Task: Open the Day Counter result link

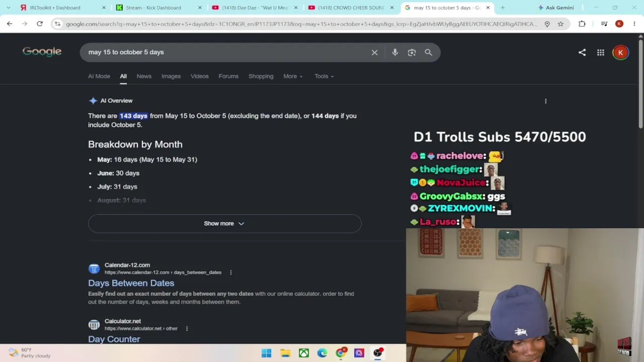Action: click(x=114, y=339)
